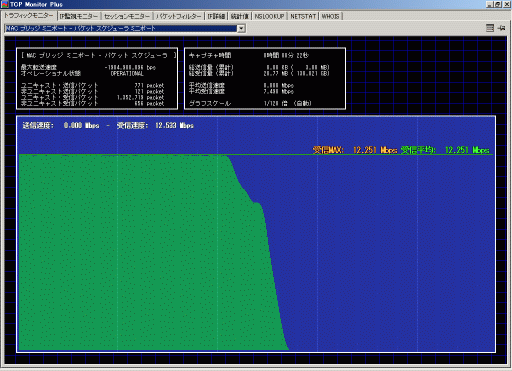Click the グラフスケール label
The height and width of the screenshot is (371, 512).
point(210,103)
